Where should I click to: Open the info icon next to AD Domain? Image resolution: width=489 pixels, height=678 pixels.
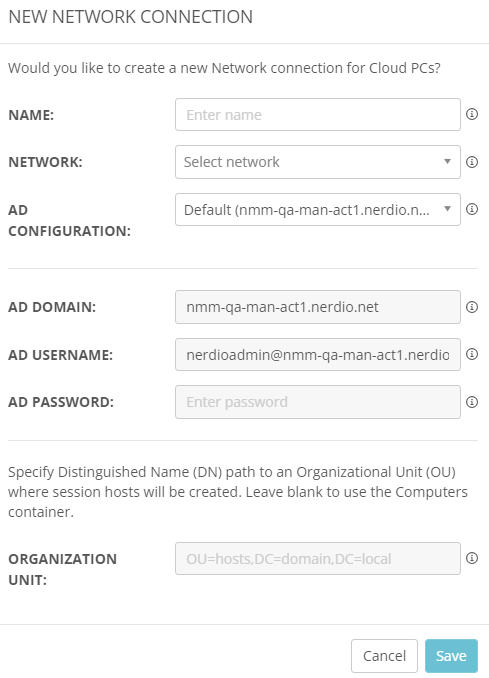[472, 307]
